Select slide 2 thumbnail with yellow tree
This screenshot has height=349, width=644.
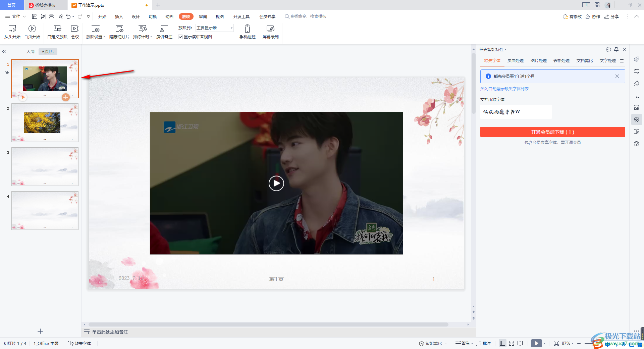point(45,122)
